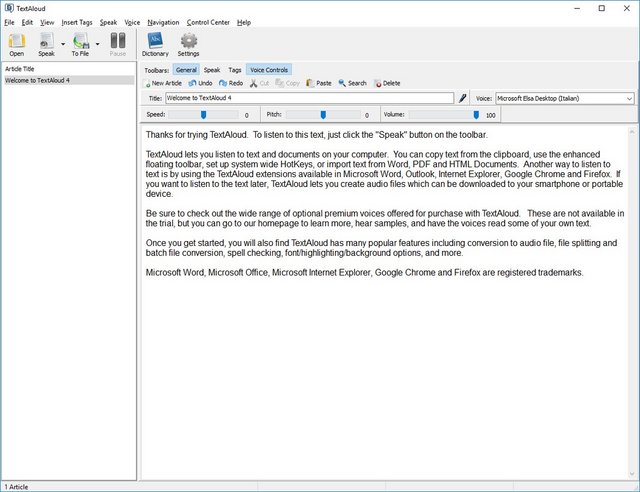Click the To File toolbar icon

click(x=81, y=45)
